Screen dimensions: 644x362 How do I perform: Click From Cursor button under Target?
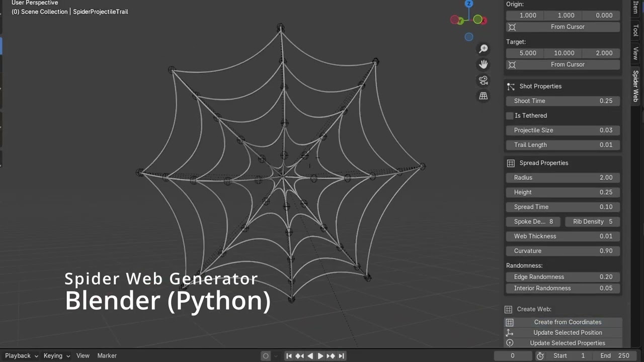563,65
